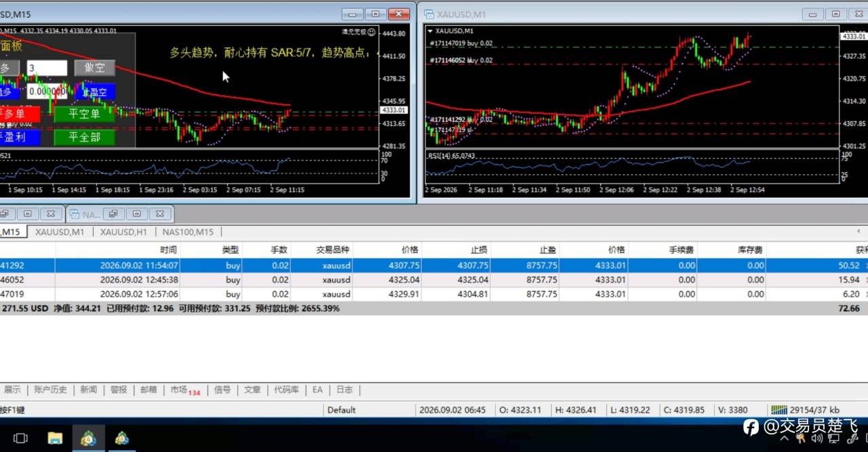Click the first MetaTrader icon on the taskbar
Screen dimensions: 868x452
point(88,438)
